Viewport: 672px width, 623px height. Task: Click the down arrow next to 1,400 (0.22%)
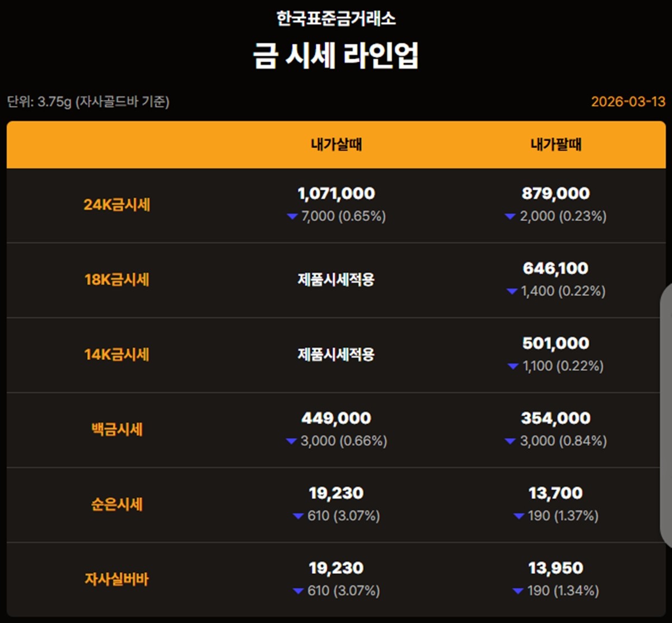(x=511, y=291)
